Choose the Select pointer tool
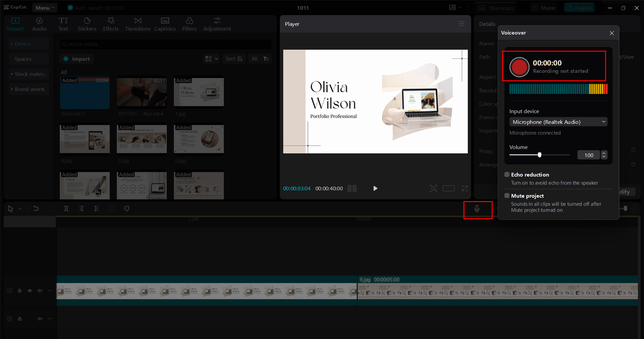The image size is (644, 339). 11,209
